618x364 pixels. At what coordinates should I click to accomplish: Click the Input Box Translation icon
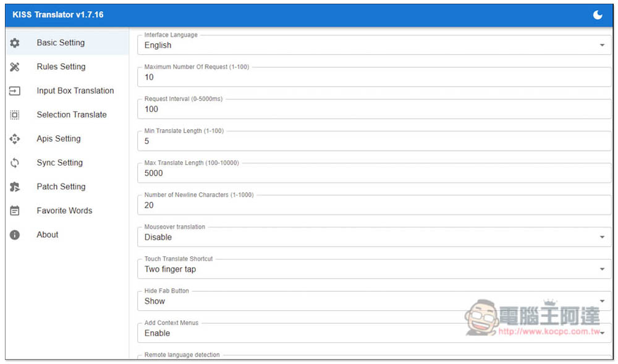coord(15,91)
